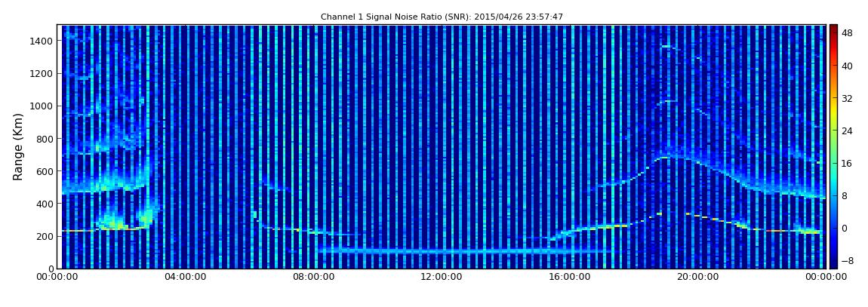Click the 20:00:00 time axis label

tap(698, 277)
